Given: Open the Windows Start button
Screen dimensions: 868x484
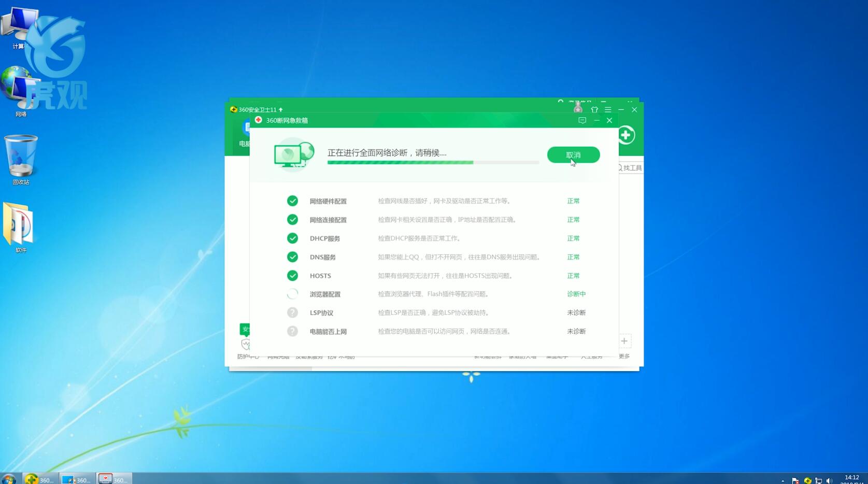Looking at the screenshot, I should pos(8,479).
